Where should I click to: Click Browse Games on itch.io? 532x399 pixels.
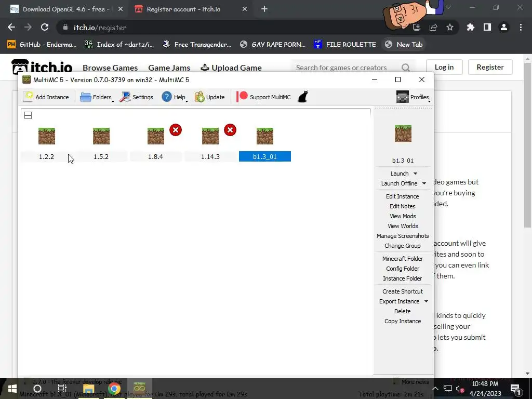(110, 68)
